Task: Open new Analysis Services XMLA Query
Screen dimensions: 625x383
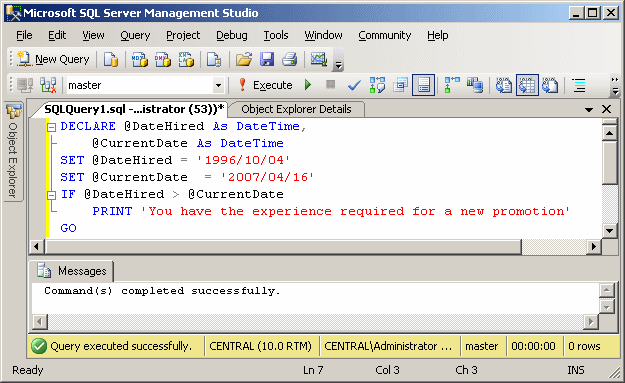Action: click(x=186, y=60)
